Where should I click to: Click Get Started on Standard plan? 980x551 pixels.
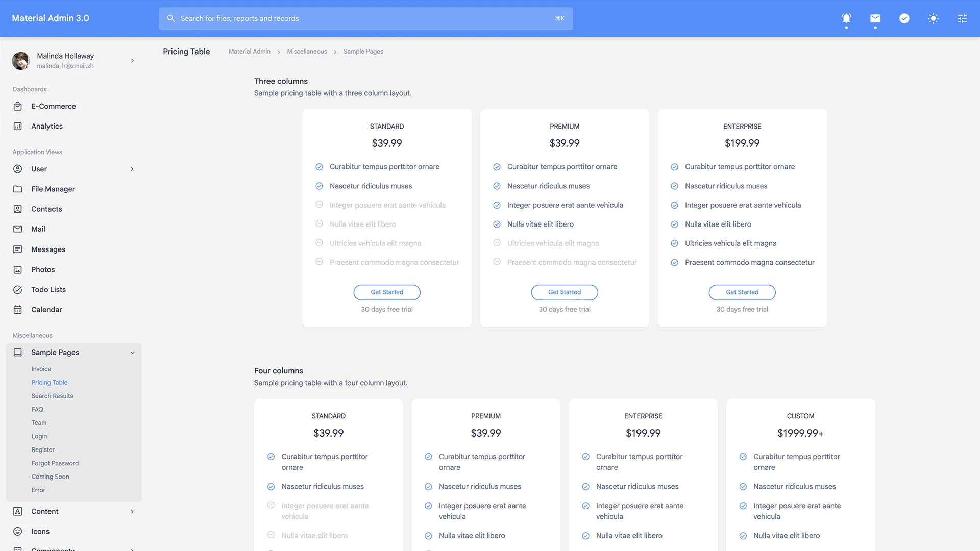(387, 292)
